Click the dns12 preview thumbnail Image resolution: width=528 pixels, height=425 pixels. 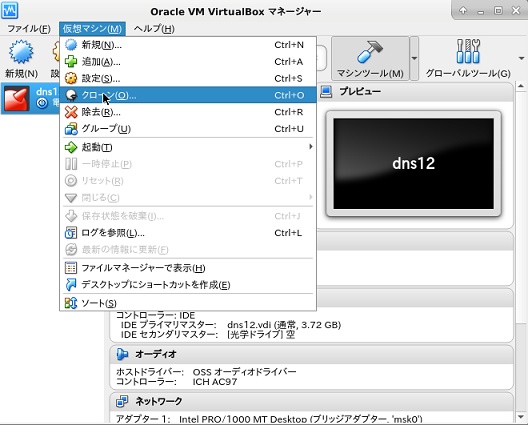(414, 163)
